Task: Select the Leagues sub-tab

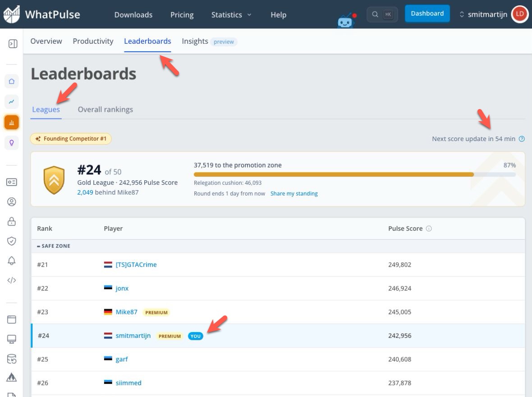Action: (x=46, y=110)
